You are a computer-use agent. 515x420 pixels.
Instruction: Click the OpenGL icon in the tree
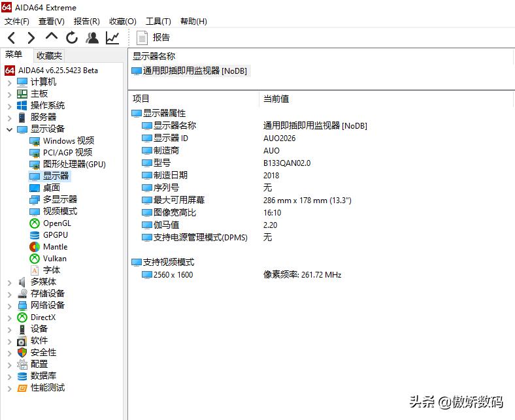[x=35, y=223]
